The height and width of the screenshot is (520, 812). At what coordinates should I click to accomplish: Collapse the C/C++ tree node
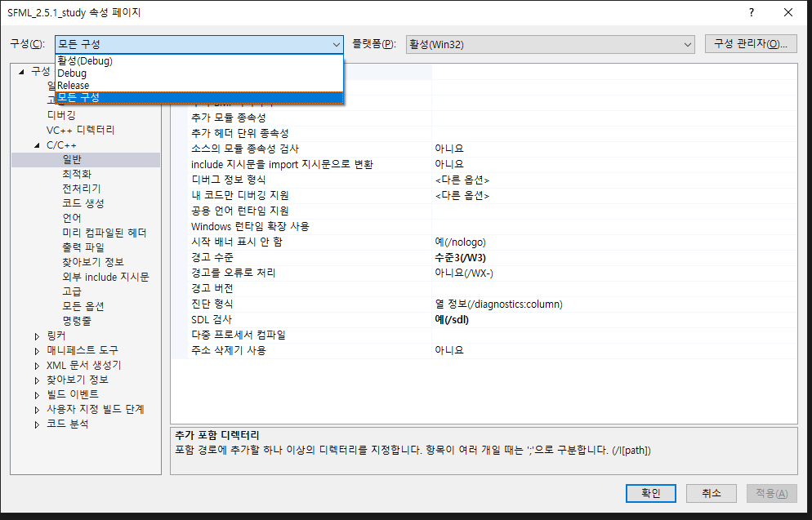coord(37,145)
